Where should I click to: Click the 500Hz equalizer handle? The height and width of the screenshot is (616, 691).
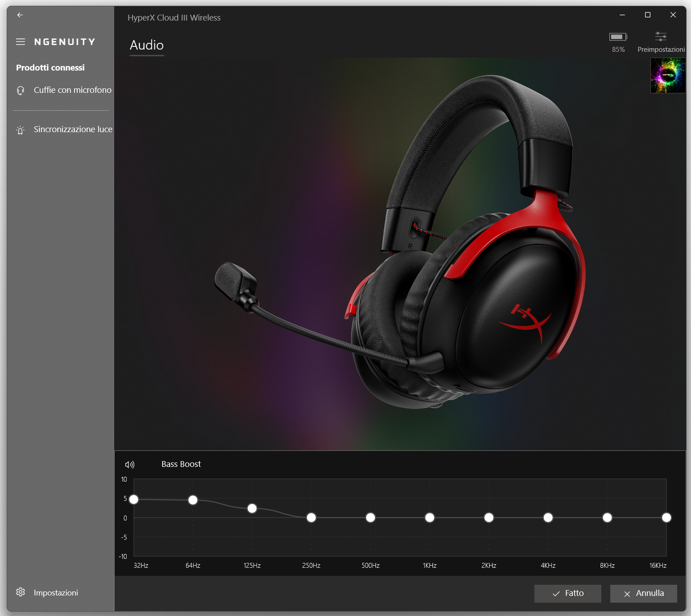(x=371, y=517)
